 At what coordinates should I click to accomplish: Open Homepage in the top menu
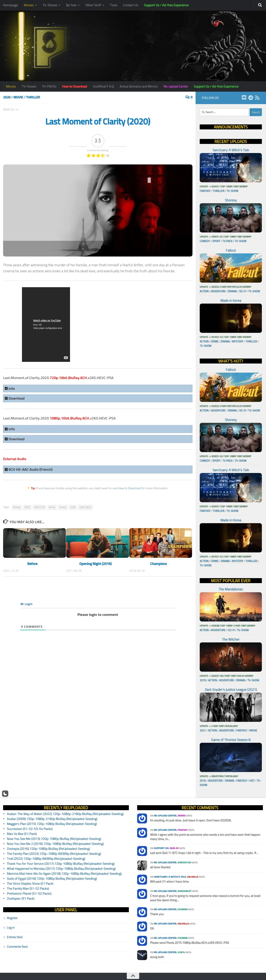[x=10, y=5]
